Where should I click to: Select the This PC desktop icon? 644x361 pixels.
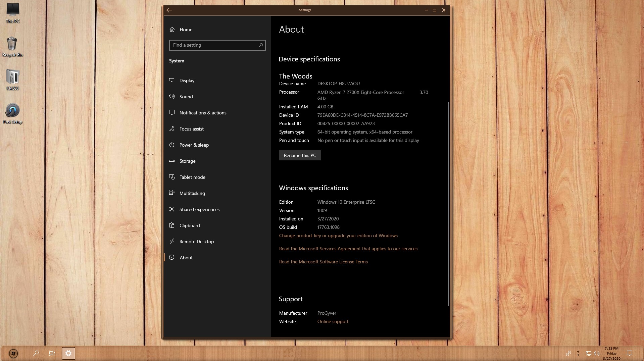[x=13, y=13]
